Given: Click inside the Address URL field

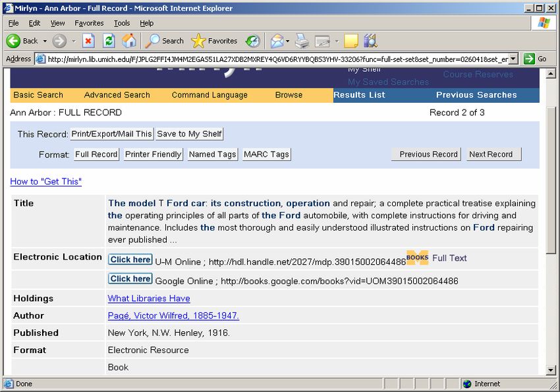Looking at the screenshot, I should pos(277,59).
